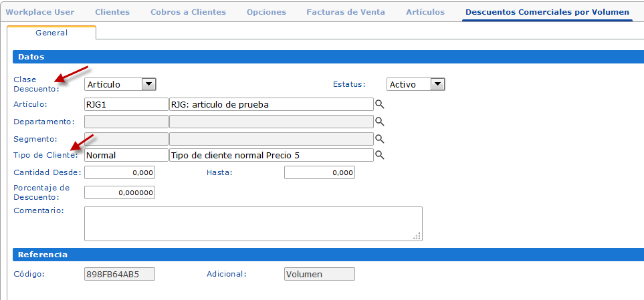Image resolution: width=644 pixels, height=300 pixels.
Task: Open the Segmento search magnifier
Action: [379, 139]
